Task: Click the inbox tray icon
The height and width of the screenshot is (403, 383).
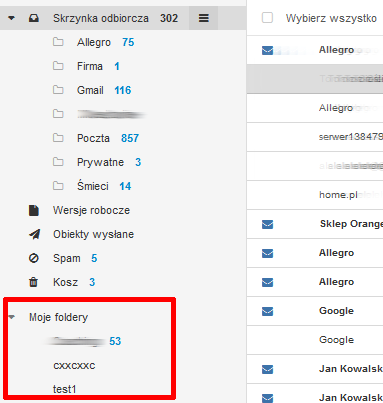Action: coord(34,18)
